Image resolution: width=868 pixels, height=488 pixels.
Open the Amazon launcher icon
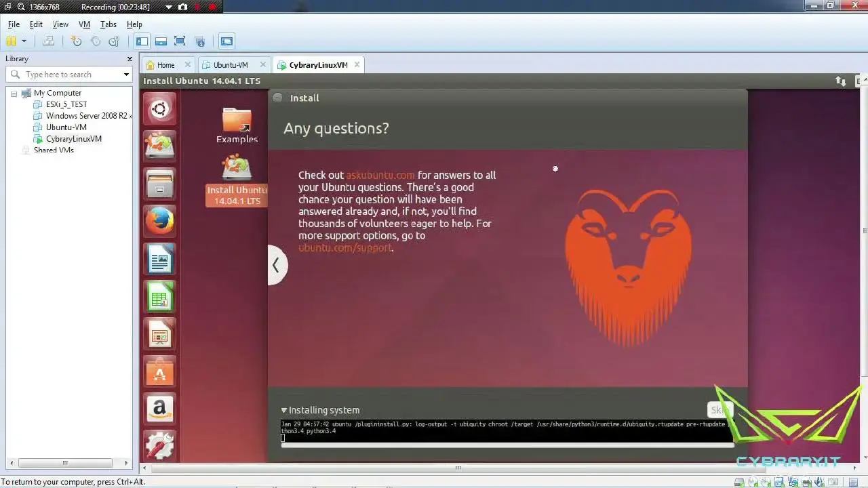(x=160, y=409)
